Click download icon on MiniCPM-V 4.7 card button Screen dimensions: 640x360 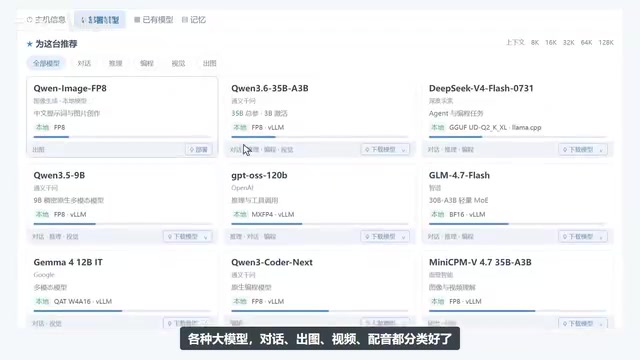click(x=565, y=324)
